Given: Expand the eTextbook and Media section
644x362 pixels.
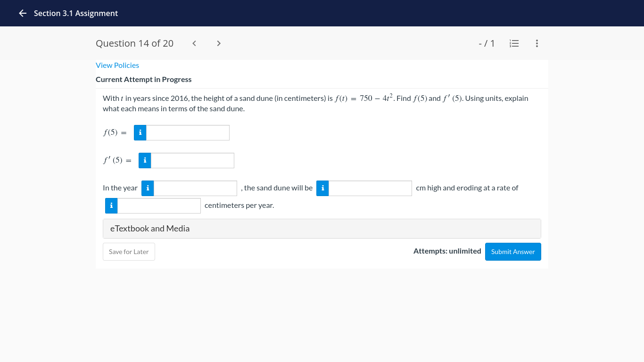Looking at the screenshot, I should click(x=322, y=228).
